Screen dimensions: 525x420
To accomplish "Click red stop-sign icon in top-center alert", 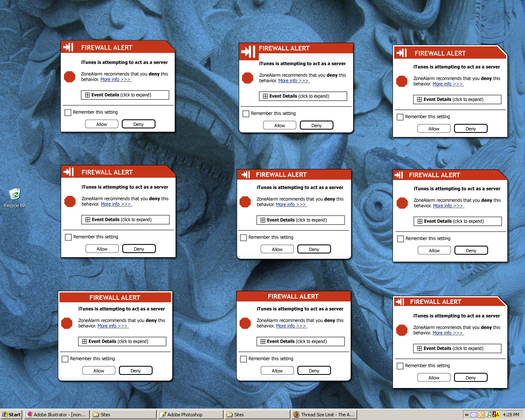I will (248, 78).
